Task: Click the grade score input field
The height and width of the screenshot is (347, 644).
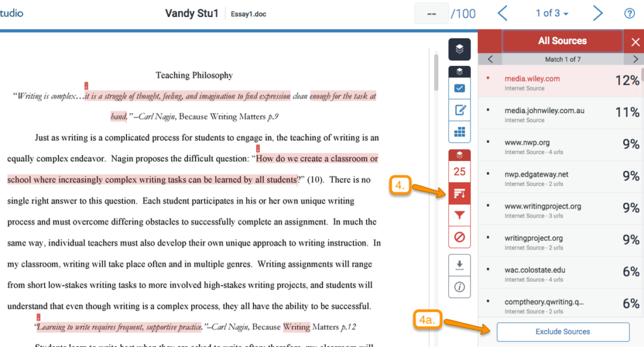Action: 431,13
